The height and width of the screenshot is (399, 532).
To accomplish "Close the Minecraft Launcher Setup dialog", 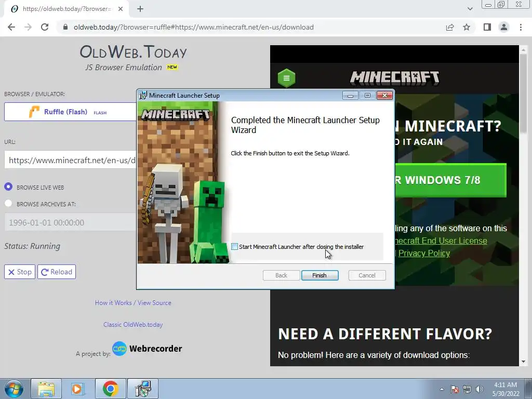I will (x=385, y=96).
